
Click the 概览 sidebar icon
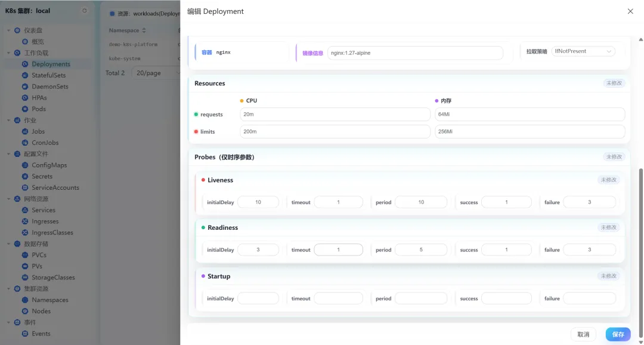click(x=25, y=42)
